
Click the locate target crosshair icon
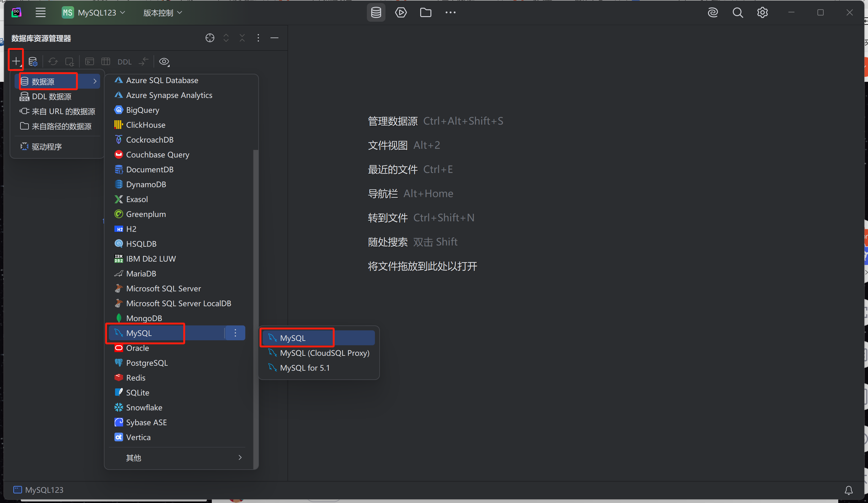pyautogui.click(x=210, y=38)
